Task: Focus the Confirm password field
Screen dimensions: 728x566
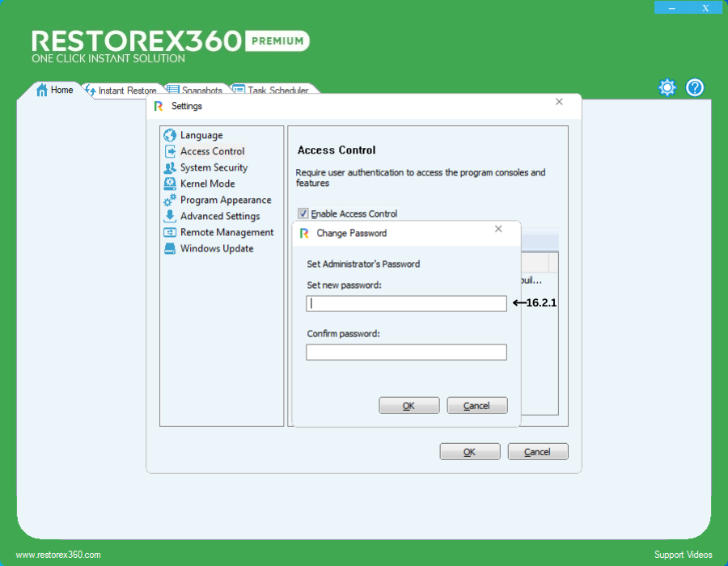Action: [406, 353]
